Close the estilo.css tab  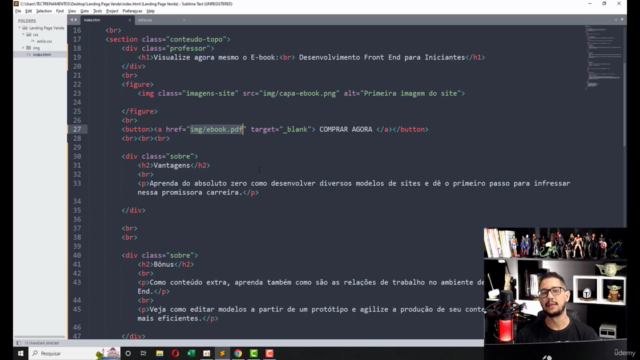click(x=184, y=20)
